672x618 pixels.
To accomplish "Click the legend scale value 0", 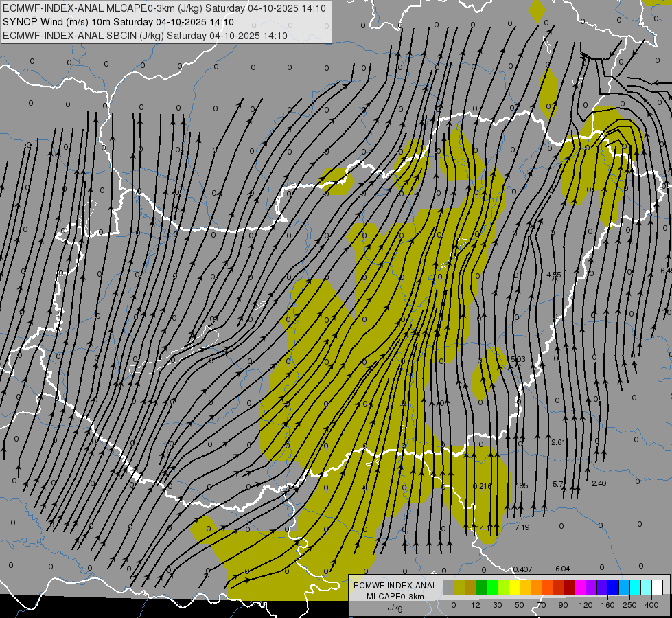I will click(x=454, y=605).
